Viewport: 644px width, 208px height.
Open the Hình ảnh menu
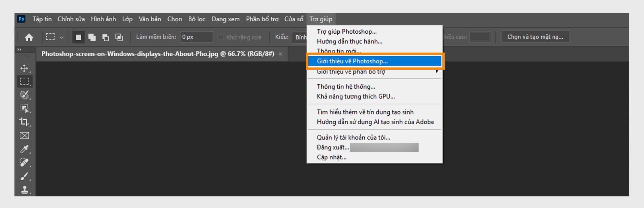[103, 19]
